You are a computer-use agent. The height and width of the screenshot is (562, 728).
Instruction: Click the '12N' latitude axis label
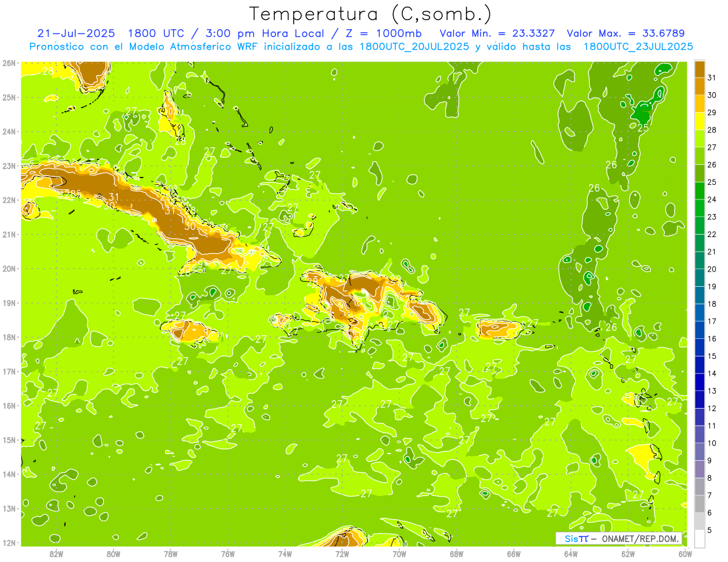tap(9, 543)
